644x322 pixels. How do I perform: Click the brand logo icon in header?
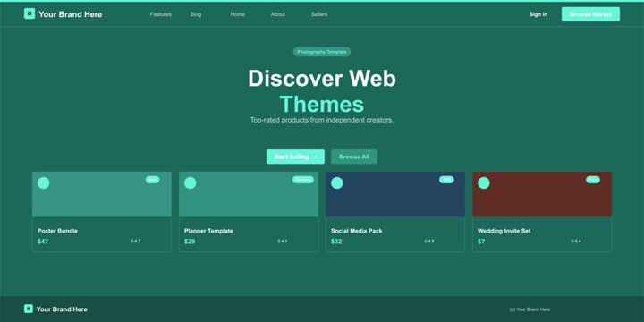tap(30, 13)
